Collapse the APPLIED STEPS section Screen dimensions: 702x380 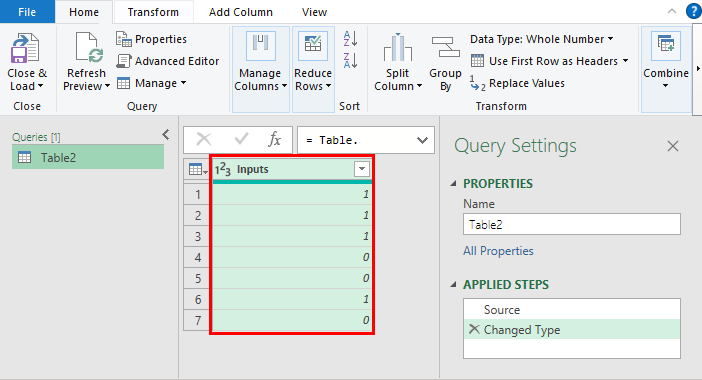coord(454,285)
